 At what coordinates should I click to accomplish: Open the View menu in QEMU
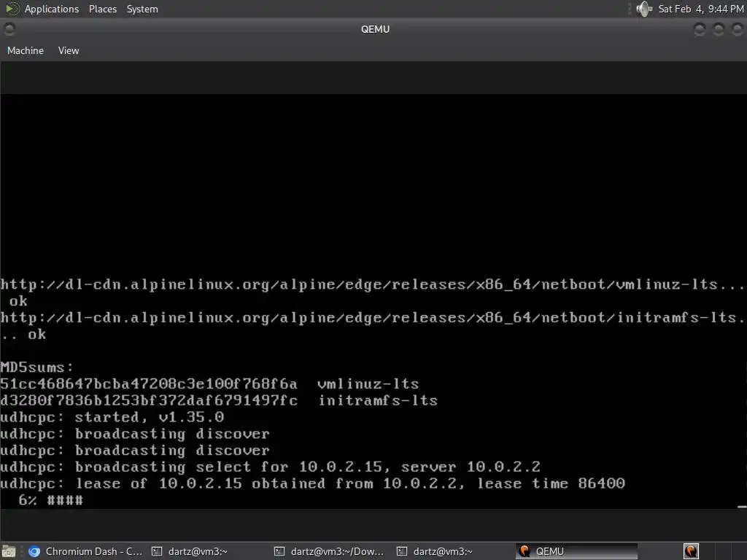[69, 50]
